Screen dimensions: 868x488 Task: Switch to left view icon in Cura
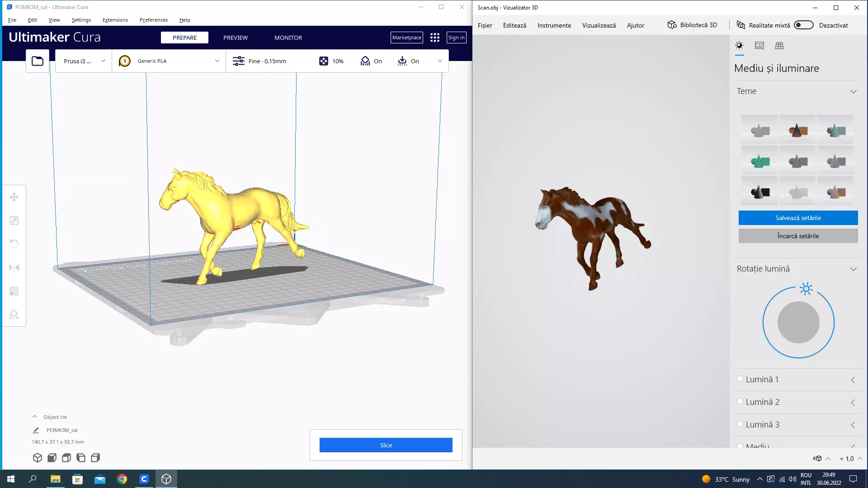pos(81,458)
